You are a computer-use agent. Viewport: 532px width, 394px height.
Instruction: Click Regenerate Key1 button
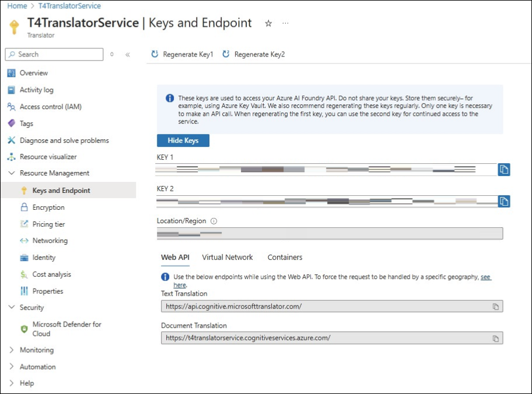point(182,54)
